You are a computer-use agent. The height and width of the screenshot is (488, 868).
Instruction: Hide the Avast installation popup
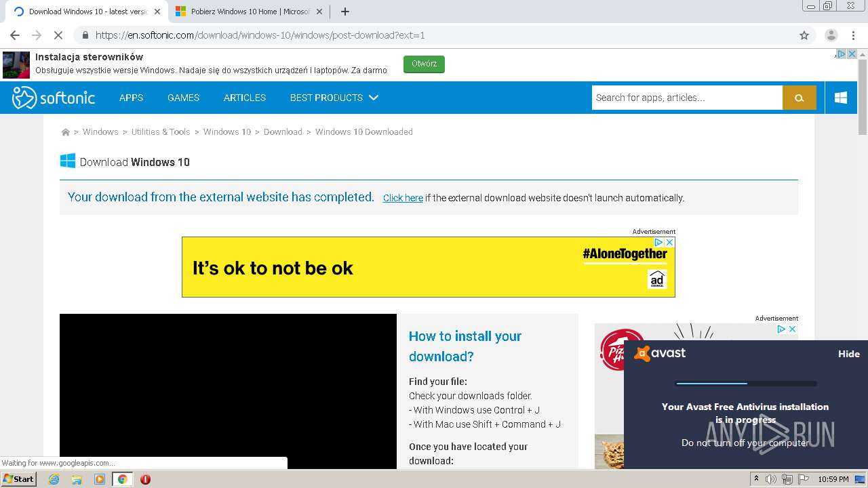coord(848,354)
